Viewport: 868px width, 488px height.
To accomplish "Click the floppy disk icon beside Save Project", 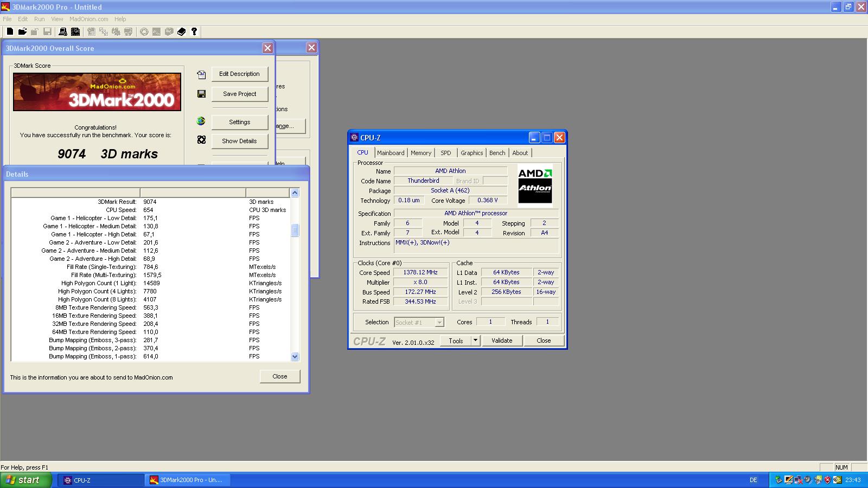I will [201, 94].
